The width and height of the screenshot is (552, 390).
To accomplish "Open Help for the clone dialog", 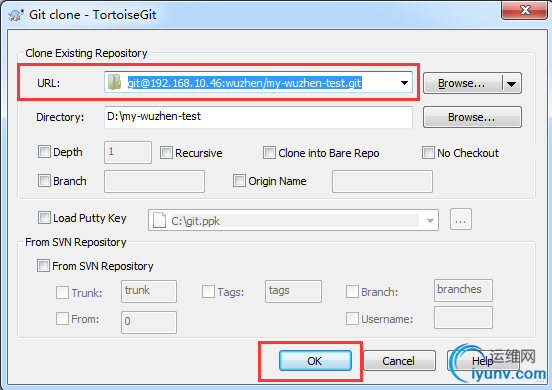I will pyautogui.click(x=482, y=361).
